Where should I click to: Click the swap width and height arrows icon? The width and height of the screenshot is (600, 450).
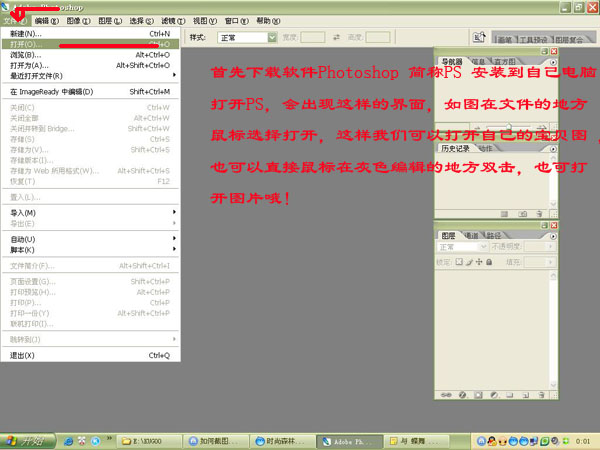[336, 37]
